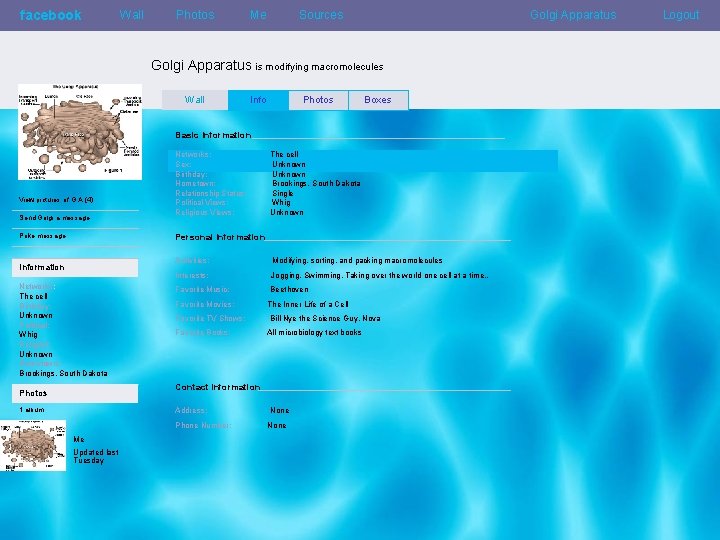Click "All microbiology text books" value
Screen dimensions: 720x540
coord(314,332)
